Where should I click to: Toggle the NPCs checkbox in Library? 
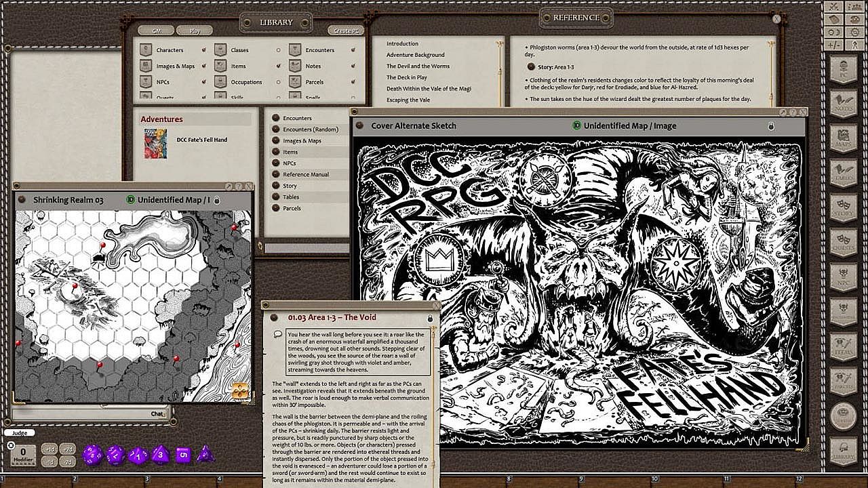point(203,82)
